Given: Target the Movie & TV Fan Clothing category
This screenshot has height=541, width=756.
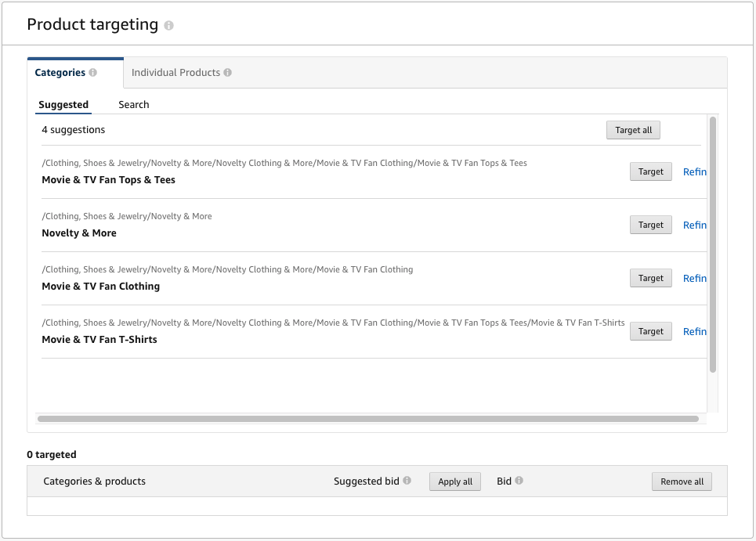Looking at the screenshot, I should tap(650, 278).
